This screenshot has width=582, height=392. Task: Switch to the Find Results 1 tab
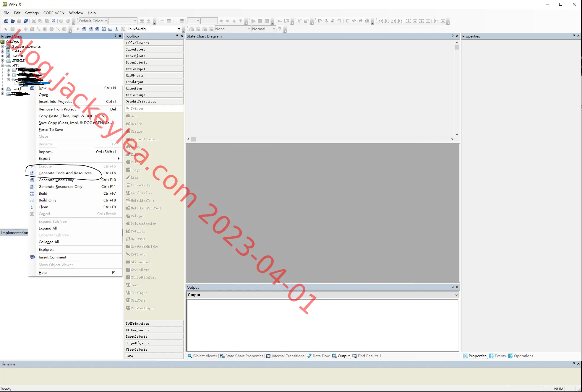367,356
